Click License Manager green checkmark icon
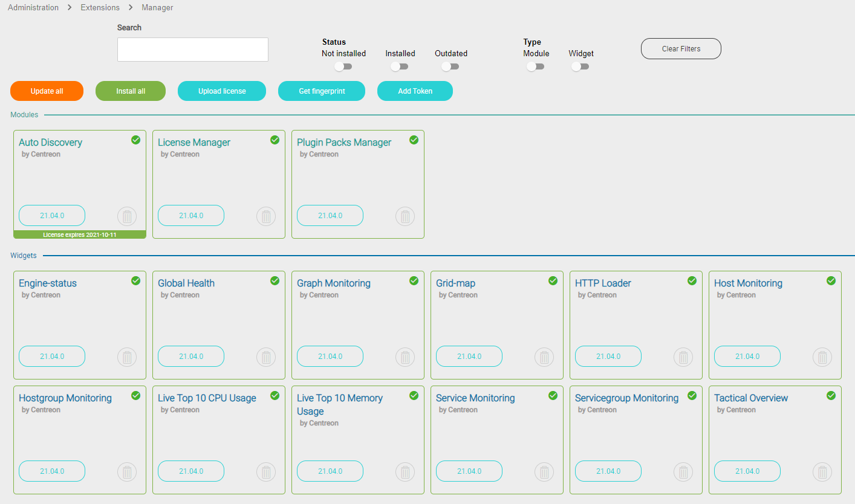The width and height of the screenshot is (855, 504). [x=275, y=140]
